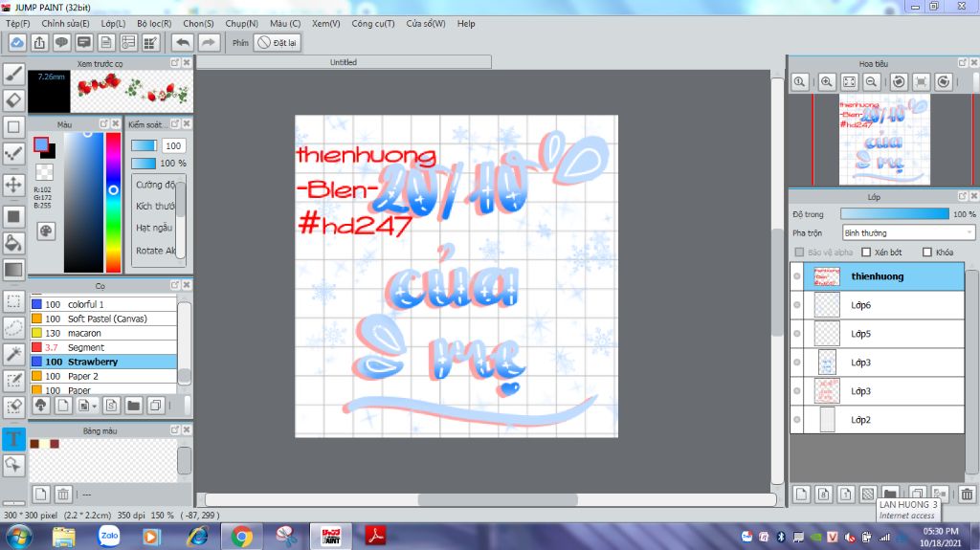Select the transparent color swatch

pos(44,172)
